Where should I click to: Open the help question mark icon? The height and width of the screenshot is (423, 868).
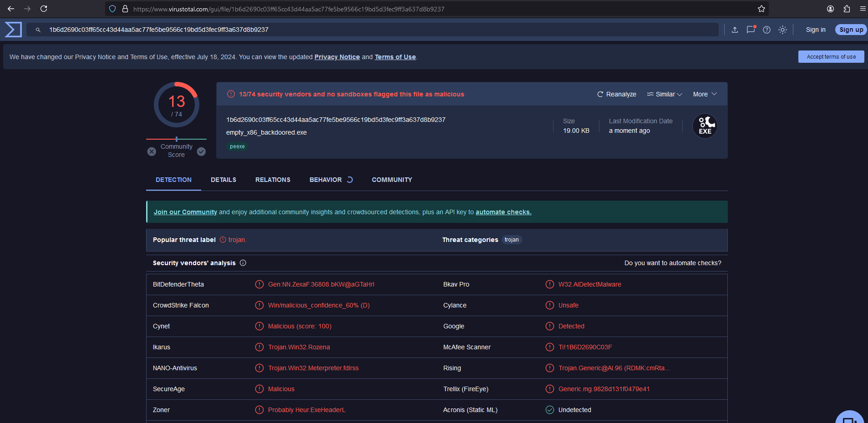coord(766,30)
